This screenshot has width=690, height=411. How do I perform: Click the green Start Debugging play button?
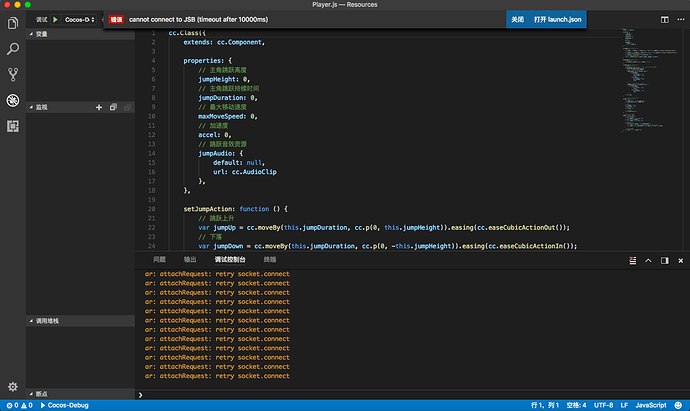pos(56,19)
